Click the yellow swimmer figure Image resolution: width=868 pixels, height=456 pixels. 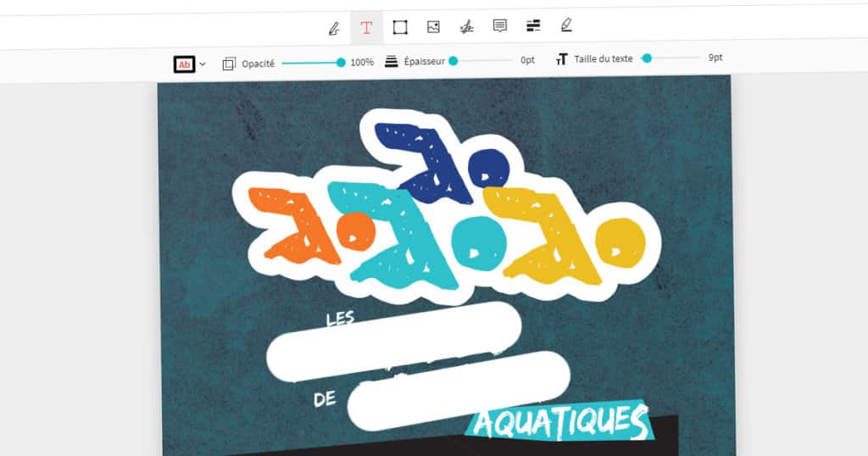tap(564, 235)
